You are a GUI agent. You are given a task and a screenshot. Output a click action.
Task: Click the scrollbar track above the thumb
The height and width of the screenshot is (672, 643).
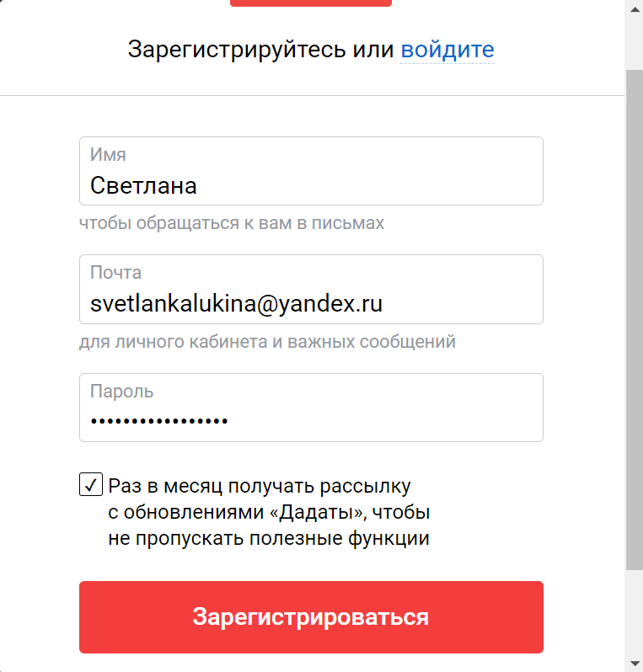634,42
